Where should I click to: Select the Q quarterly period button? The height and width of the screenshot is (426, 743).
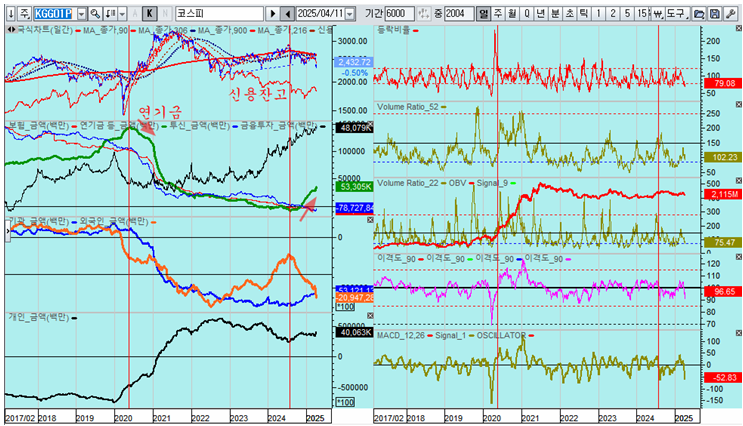click(x=526, y=13)
